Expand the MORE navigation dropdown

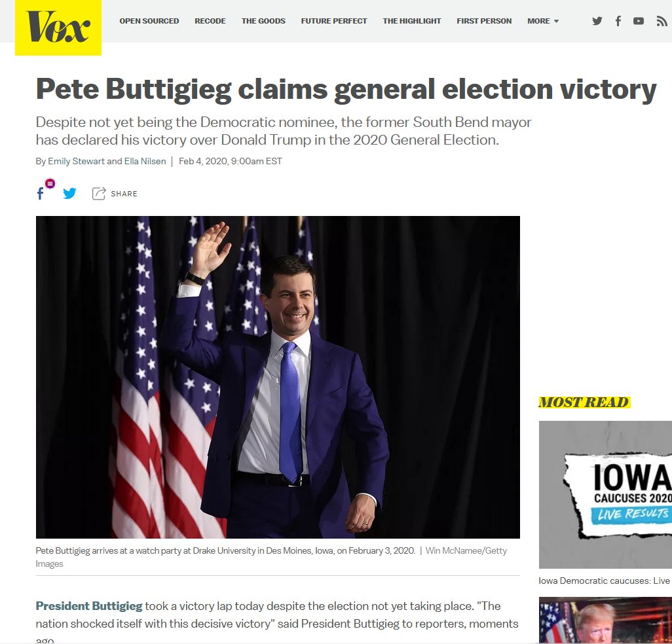click(543, 21)
